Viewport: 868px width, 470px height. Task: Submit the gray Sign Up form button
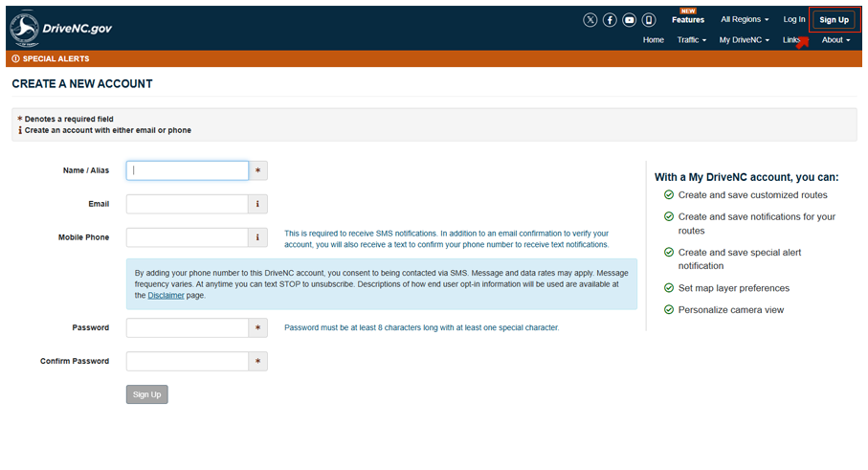tap(146, 394)
